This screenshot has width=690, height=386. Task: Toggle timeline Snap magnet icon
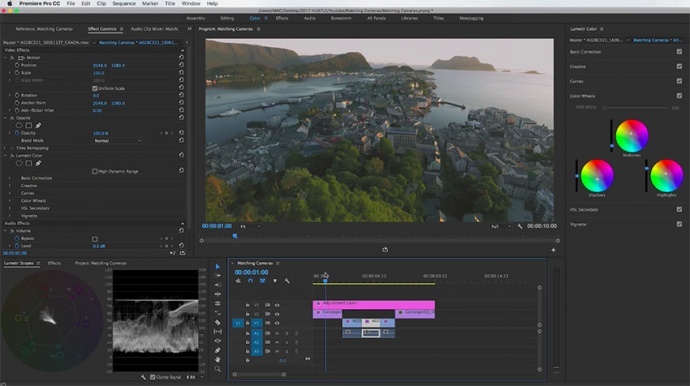250,281
